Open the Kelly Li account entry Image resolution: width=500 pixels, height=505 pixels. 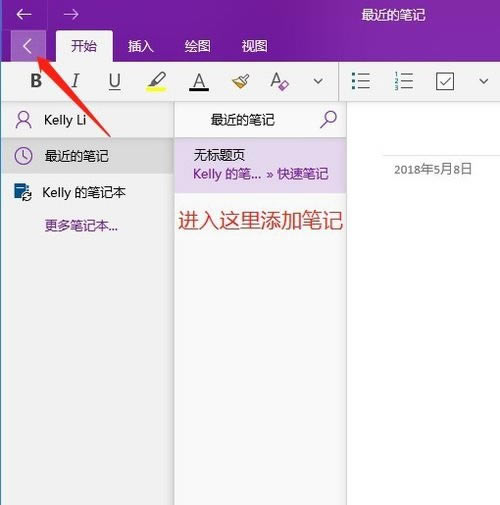click(x=87, y=120)
